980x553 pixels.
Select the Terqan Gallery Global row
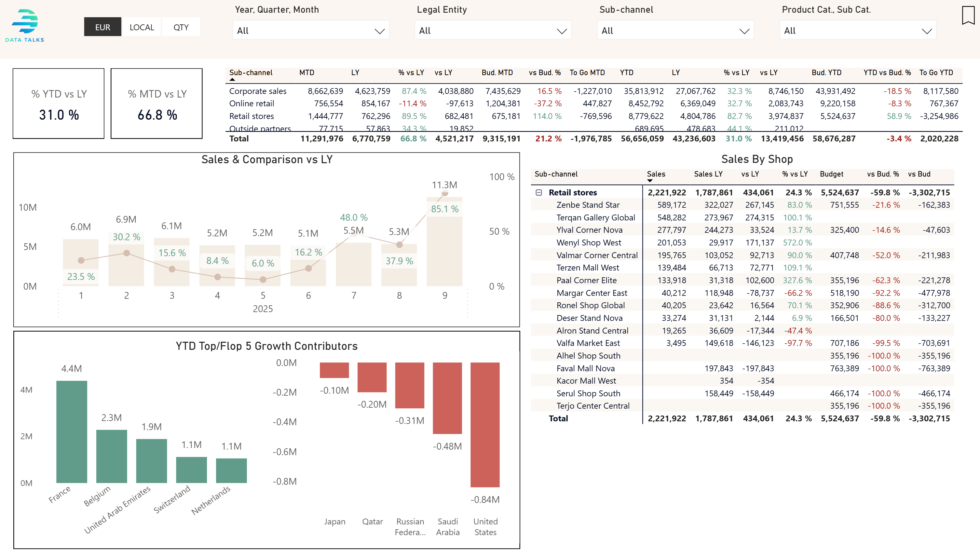pos(742,217)
